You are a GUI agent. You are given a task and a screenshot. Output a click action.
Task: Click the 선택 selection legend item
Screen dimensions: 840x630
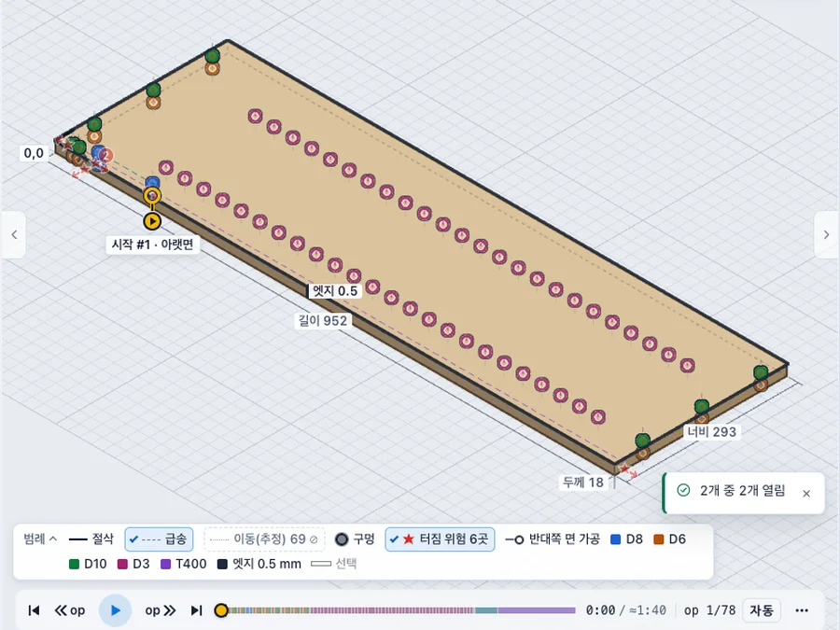[x=334, y=564]
